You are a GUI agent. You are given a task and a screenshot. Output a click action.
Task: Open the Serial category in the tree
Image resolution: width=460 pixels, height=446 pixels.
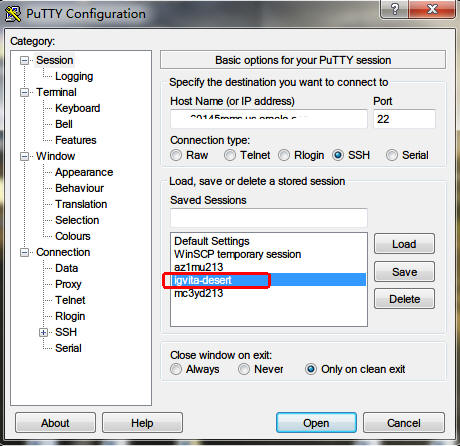(68, 348)
